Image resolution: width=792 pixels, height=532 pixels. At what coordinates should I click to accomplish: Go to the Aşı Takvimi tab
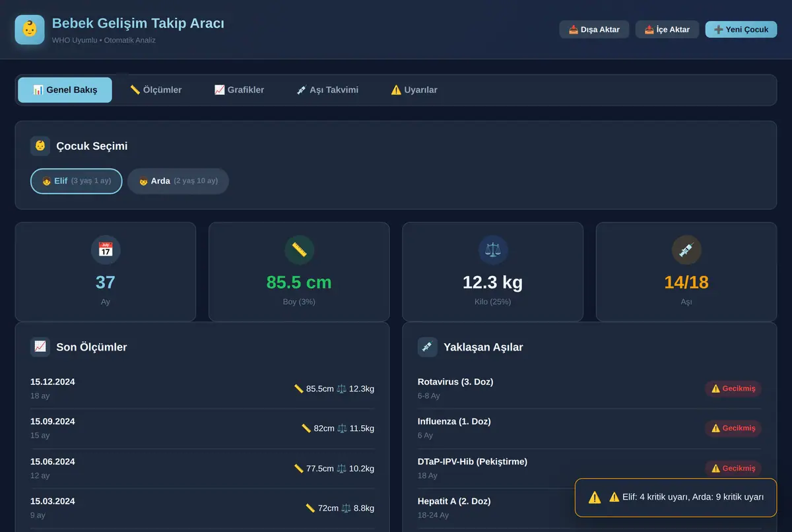coord(328,90)
